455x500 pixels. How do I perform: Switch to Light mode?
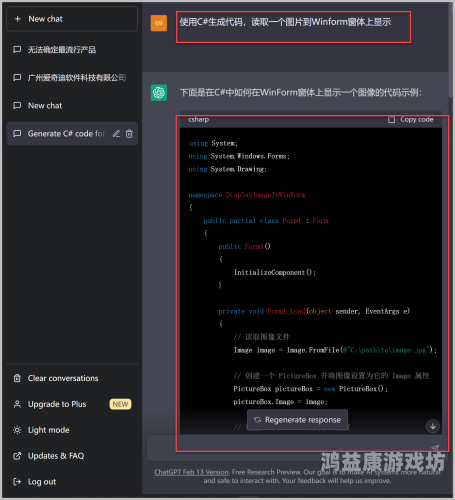[x=72, y=430]
